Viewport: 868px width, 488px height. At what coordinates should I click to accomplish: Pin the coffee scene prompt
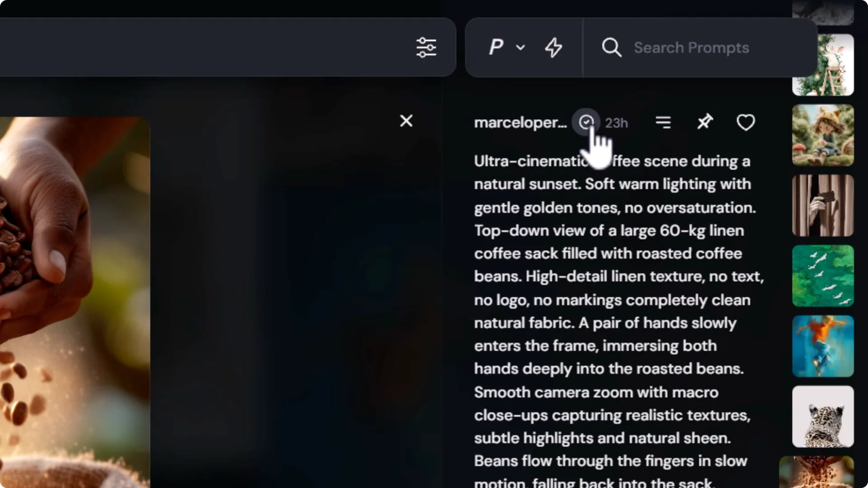tap(705, 122)
